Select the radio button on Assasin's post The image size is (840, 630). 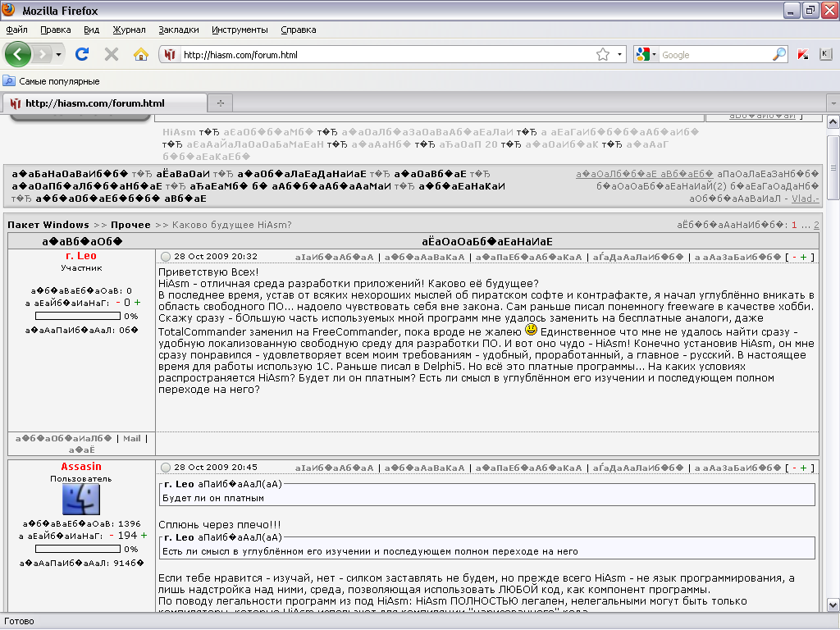tap(166, 467)
